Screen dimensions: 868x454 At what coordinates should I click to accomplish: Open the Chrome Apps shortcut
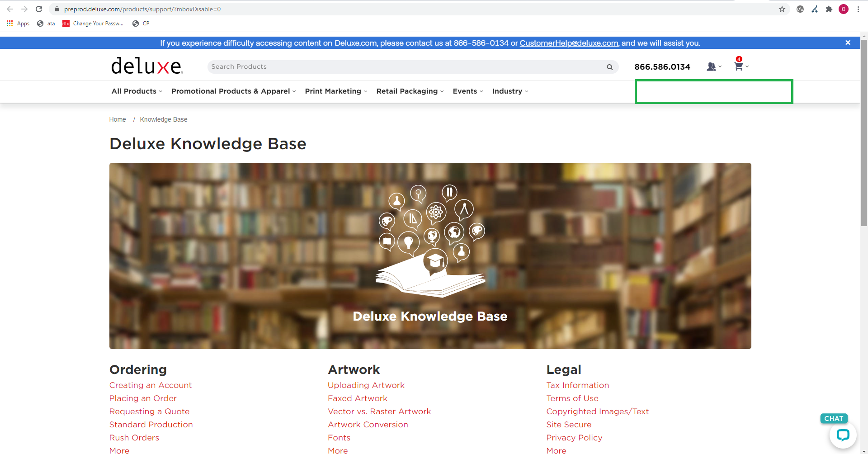pyautogui.click(x=18, y=24)
